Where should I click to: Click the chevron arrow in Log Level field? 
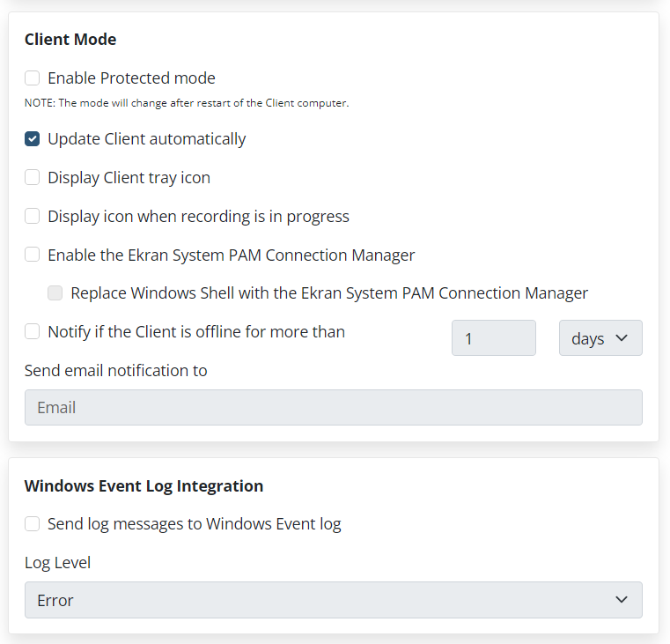[x=622, y=600]
